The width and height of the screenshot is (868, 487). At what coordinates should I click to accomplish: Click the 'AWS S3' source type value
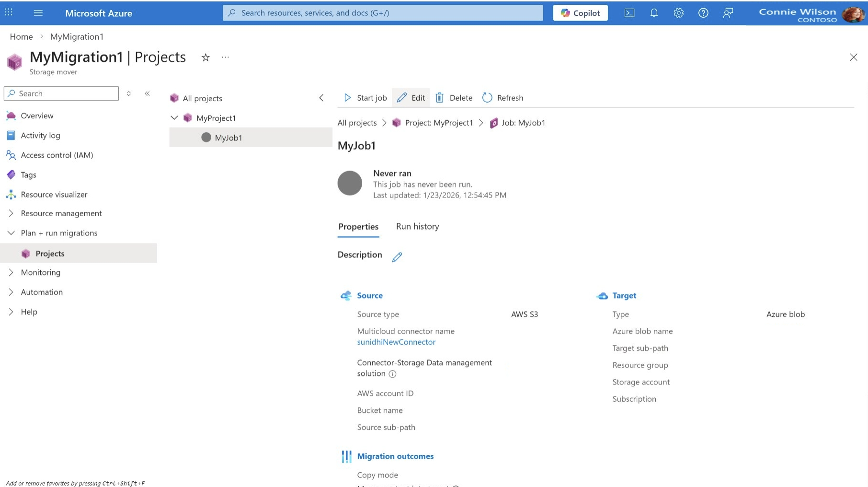click(525, 314)
